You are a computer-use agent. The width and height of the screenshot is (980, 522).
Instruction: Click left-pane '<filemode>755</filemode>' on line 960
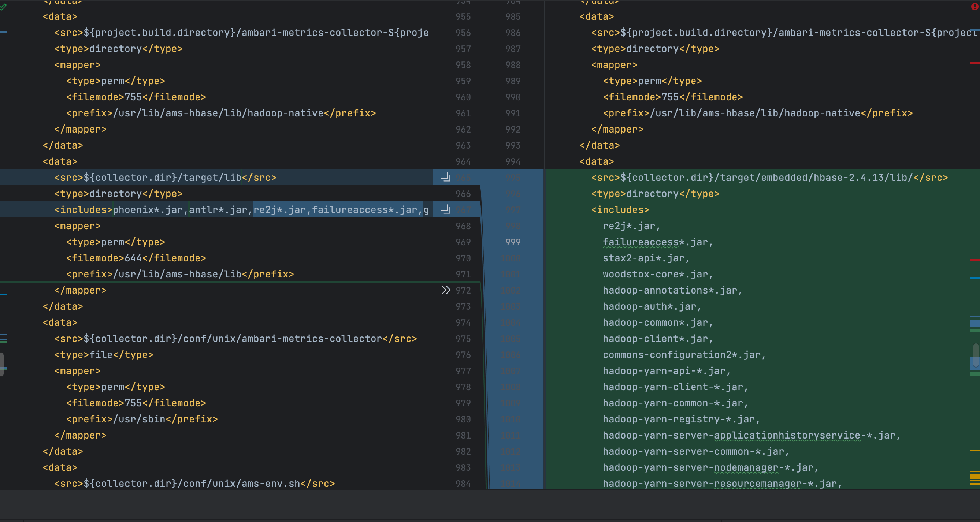click(136, 97)
